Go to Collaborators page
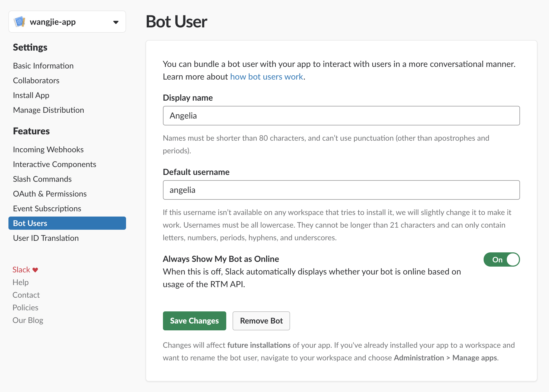The height and width of the screenshot is (392, 549). coord(36,80)
